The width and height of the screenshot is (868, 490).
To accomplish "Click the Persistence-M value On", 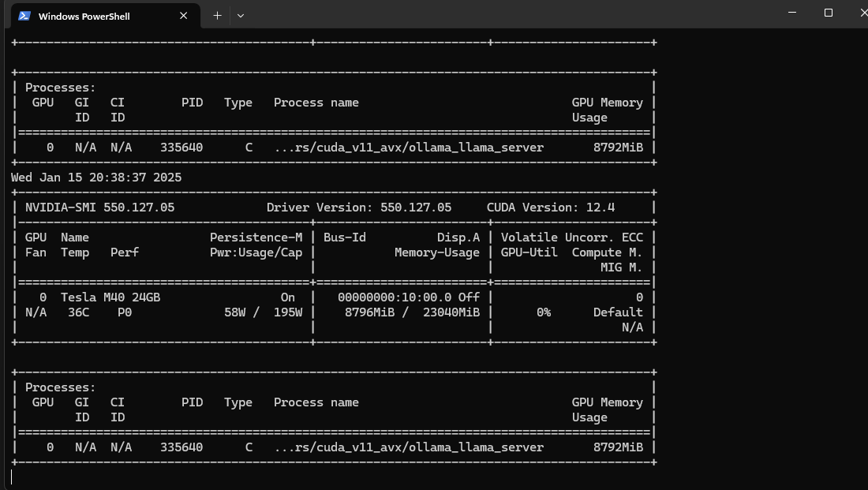I will (x=288, y=297).
